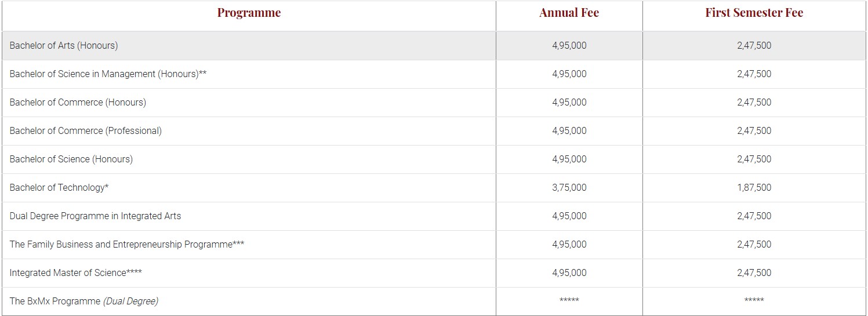Click the First Semester Fee header
The width and height of the screenshot is (868, 316).
(754, 13)
